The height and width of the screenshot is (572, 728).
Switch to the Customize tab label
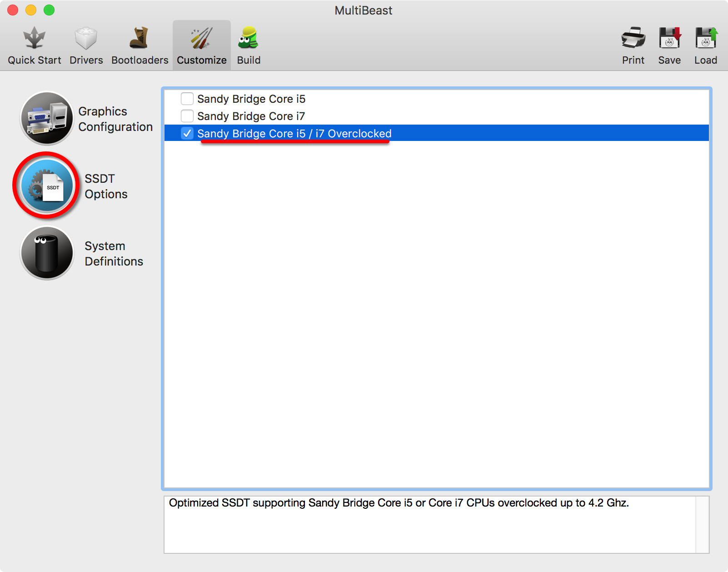coord(202,60)
